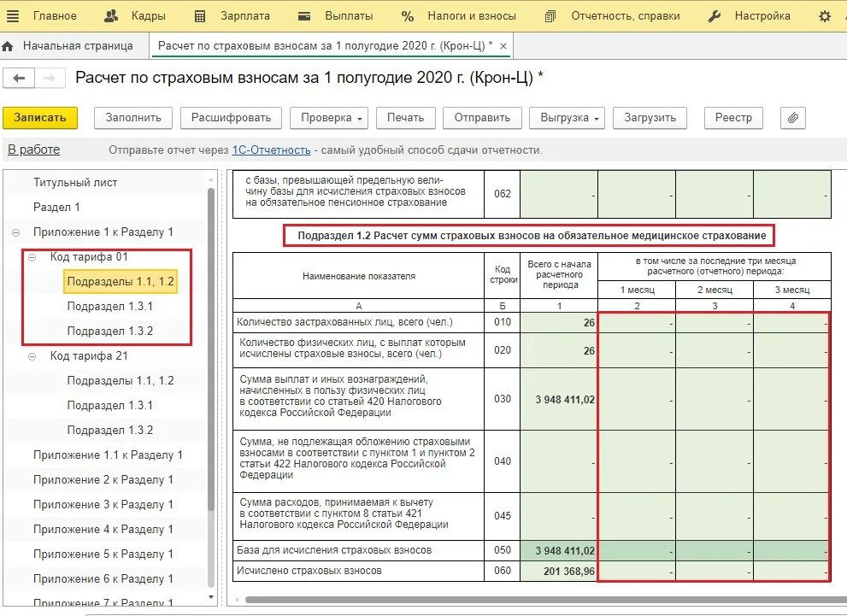
Task: Click the row 062 total column cell
Action: click(559, 194)
